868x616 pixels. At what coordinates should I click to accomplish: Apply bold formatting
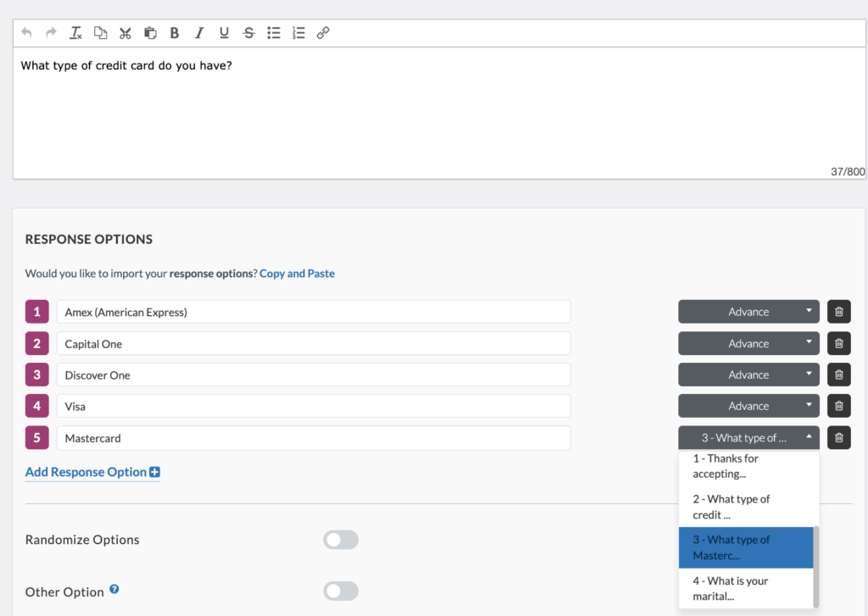point(174,32)
